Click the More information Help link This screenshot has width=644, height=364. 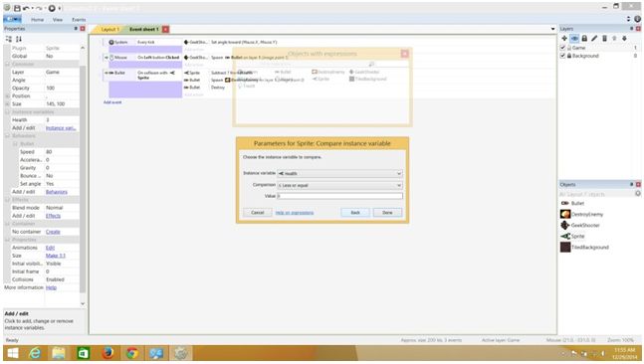pos(51,287)
